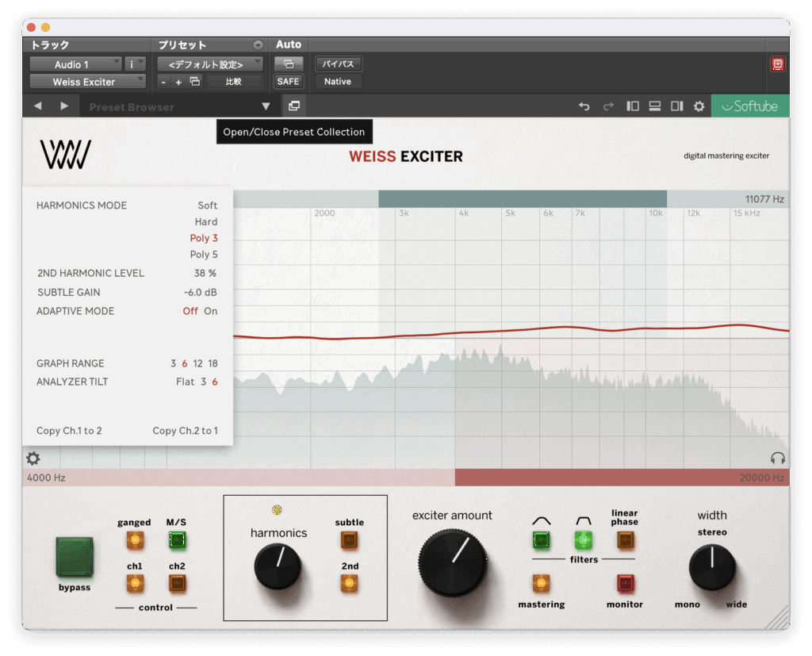This screenshot has height=656, width=812.
Task: Open preset menu circle arrow icon
Action: click(258, 45)
